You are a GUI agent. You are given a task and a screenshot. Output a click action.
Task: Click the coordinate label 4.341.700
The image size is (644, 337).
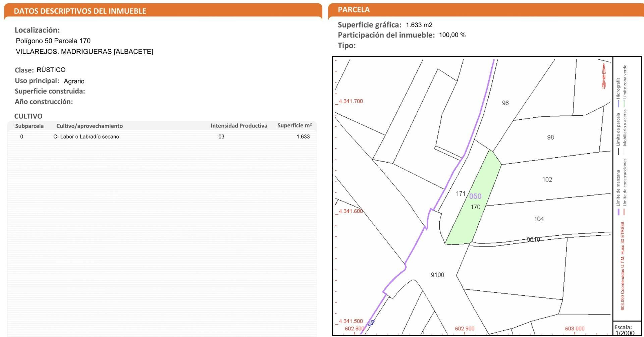351,101
